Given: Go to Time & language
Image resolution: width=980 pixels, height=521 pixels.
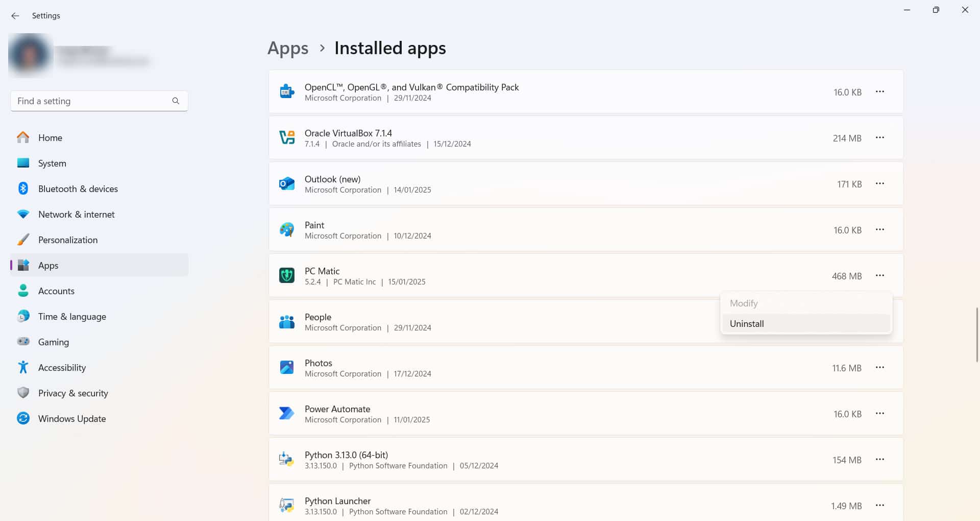Looking at the screenshot, I should coord(99,316).
